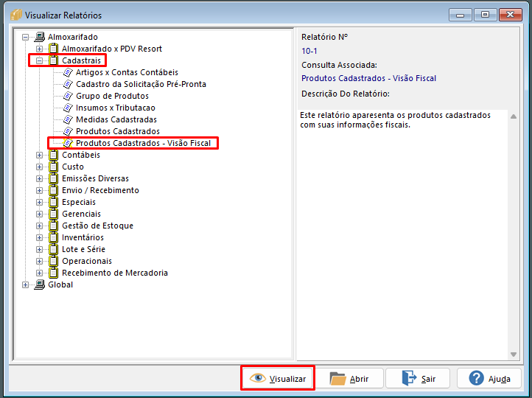Screen dimensions: 532x398
Task: Expand the Custo folder
Action: click(39, 167)
